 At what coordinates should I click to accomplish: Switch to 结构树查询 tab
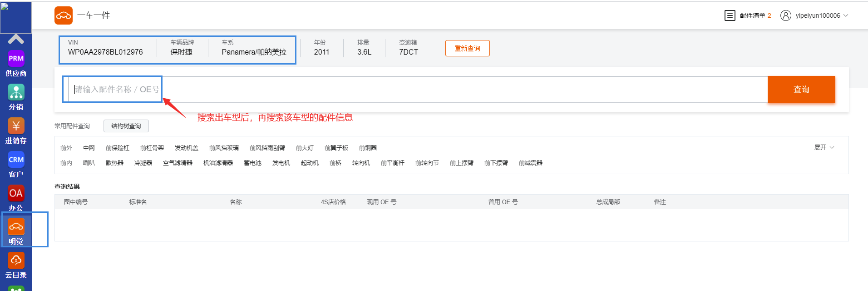[x=126, y=126]
